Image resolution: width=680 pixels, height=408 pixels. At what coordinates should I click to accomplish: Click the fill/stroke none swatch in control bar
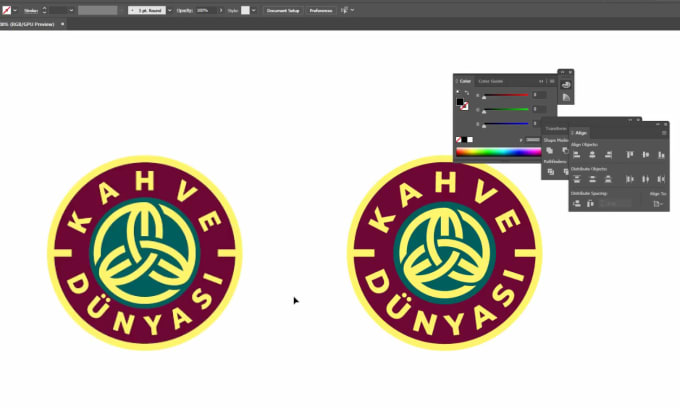pyautogui.click(x=7, y=10)
